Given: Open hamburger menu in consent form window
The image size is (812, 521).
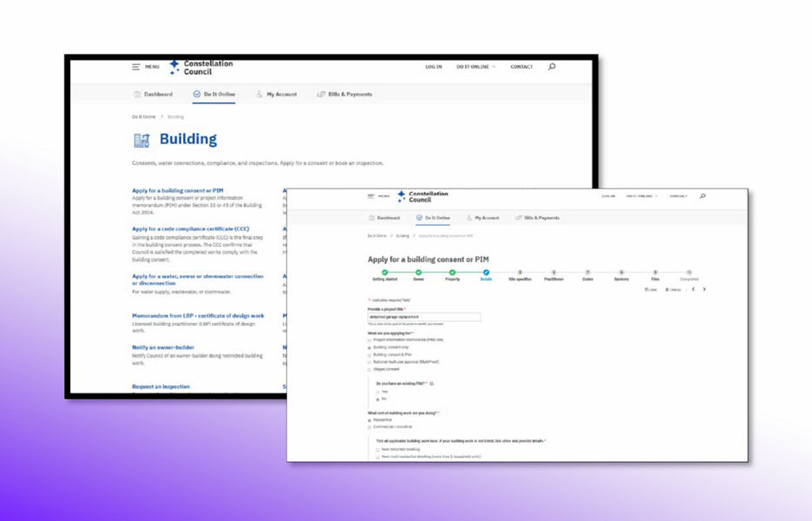Looking at the screenshot, I should [370, 196].
